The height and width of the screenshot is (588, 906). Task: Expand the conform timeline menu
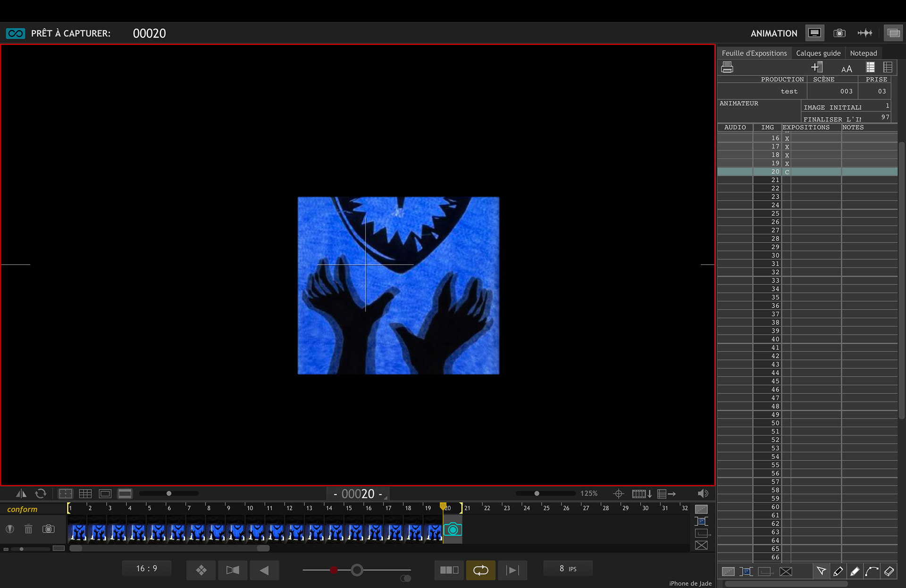click(22, 509)
